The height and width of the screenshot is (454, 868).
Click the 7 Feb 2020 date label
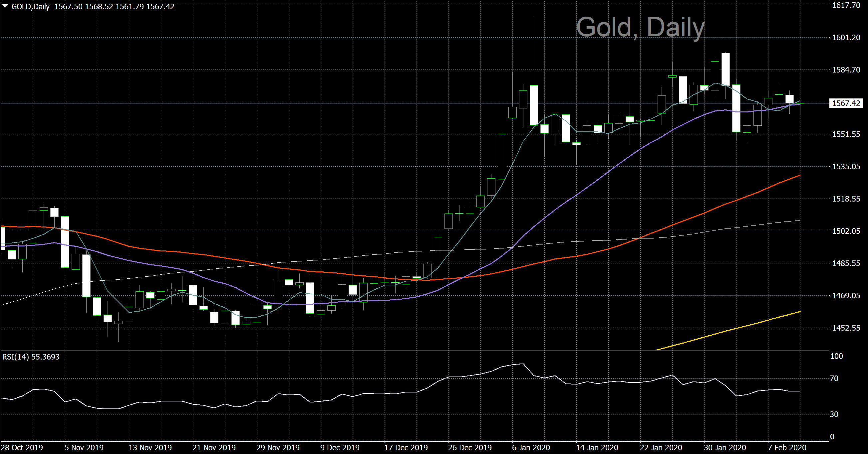tap(787, 448)
